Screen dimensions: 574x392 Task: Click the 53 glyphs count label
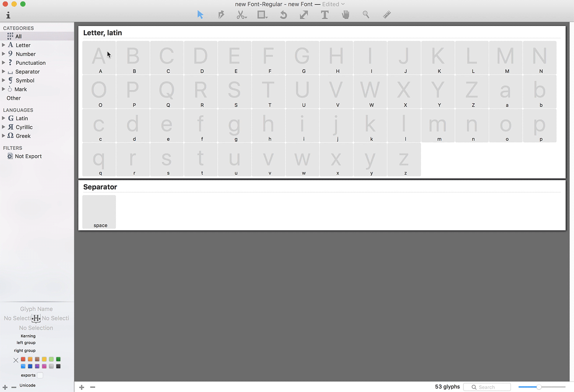pyautogui.click(x=447, y=387)
